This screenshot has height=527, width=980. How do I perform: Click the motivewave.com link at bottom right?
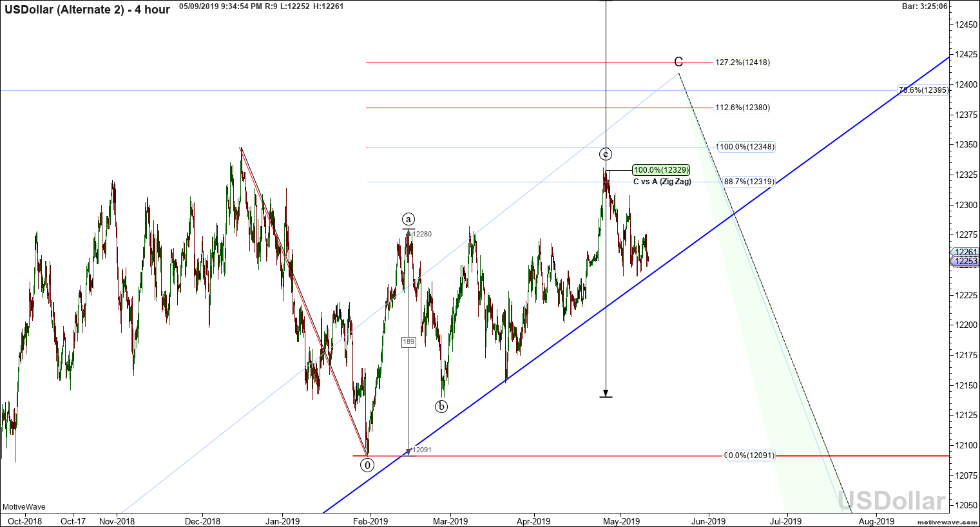click(x=946, y=521)
